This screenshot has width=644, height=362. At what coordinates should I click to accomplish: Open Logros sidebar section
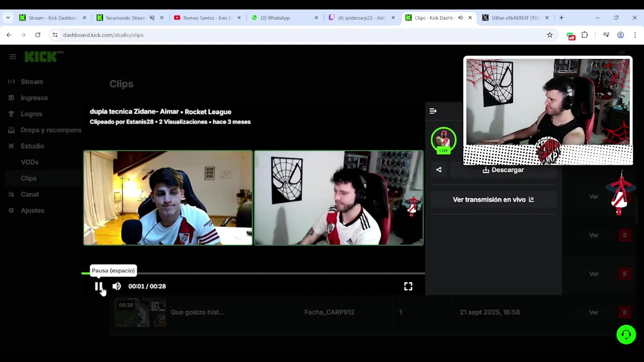(x=31, y=114)
